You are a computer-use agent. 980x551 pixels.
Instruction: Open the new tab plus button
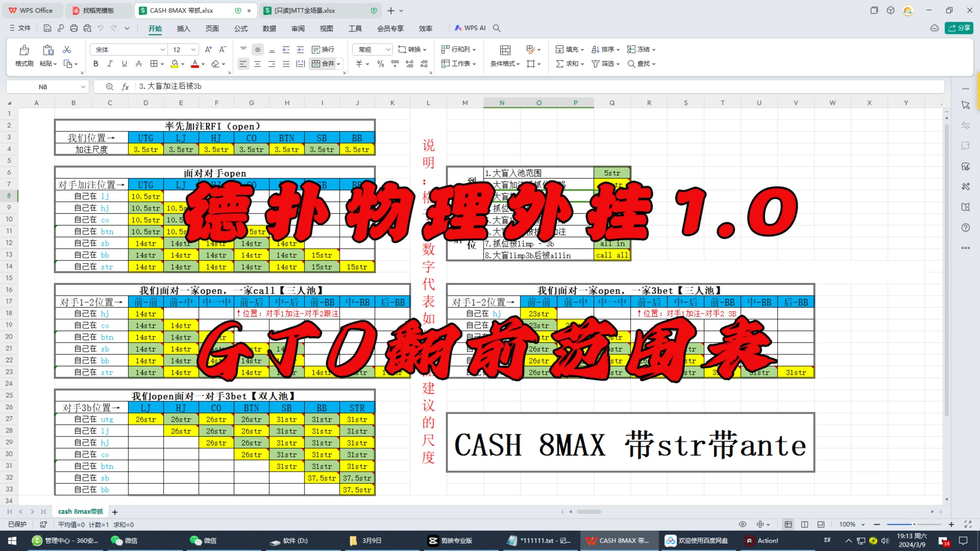tap(391, 11)
